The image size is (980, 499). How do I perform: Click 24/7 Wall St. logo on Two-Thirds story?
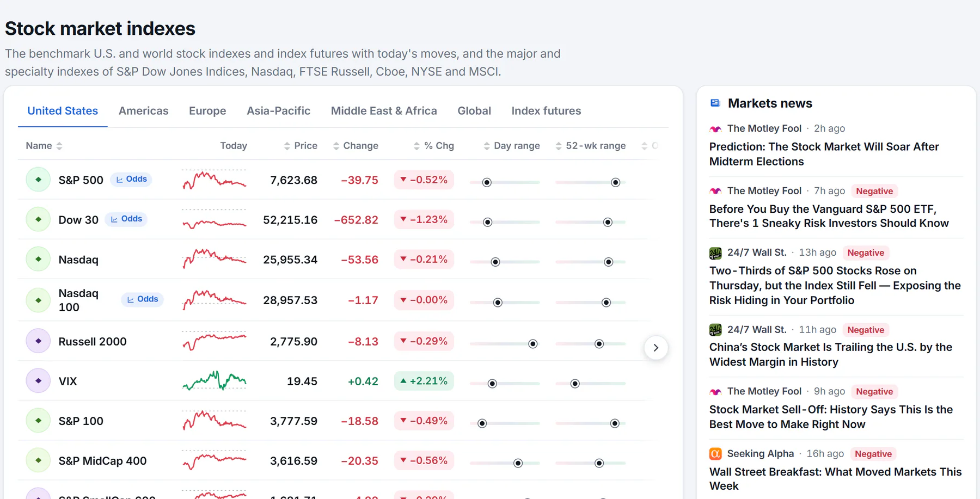715,253
